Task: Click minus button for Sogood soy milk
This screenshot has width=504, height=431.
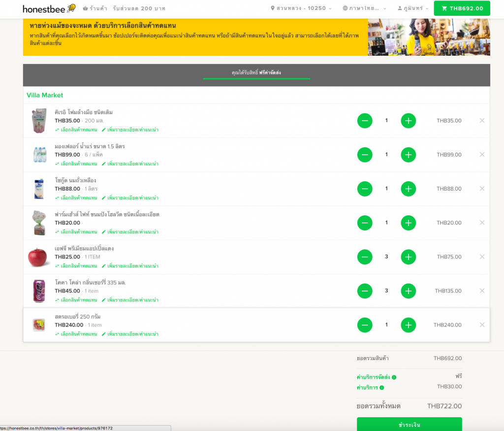Action: 365,189
